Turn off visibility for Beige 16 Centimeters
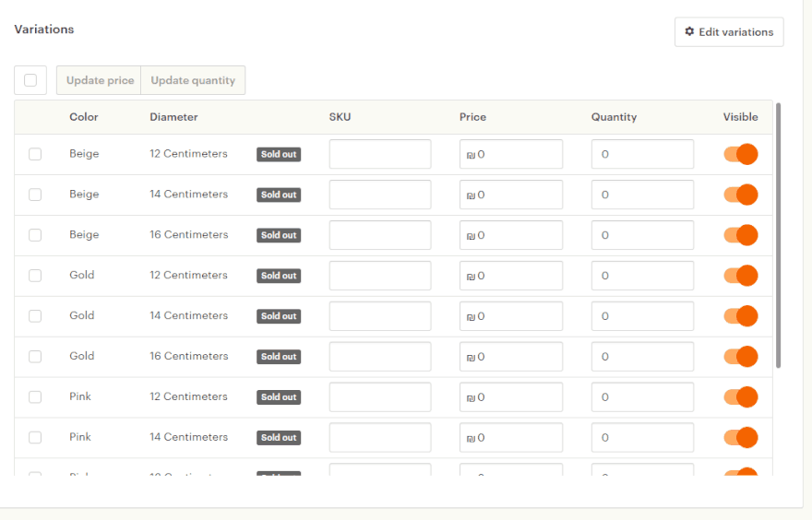The height and width of the screenshot is (520, 812). point(740,235)
